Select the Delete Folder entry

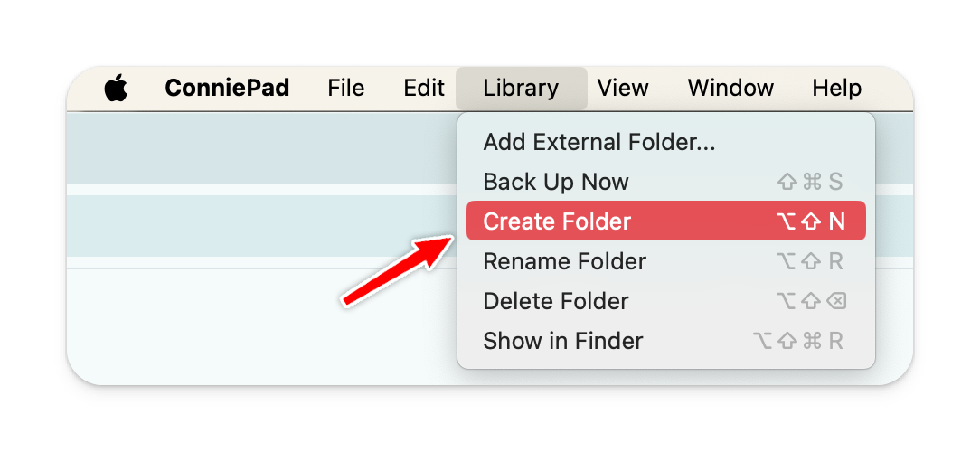[556, 301]
